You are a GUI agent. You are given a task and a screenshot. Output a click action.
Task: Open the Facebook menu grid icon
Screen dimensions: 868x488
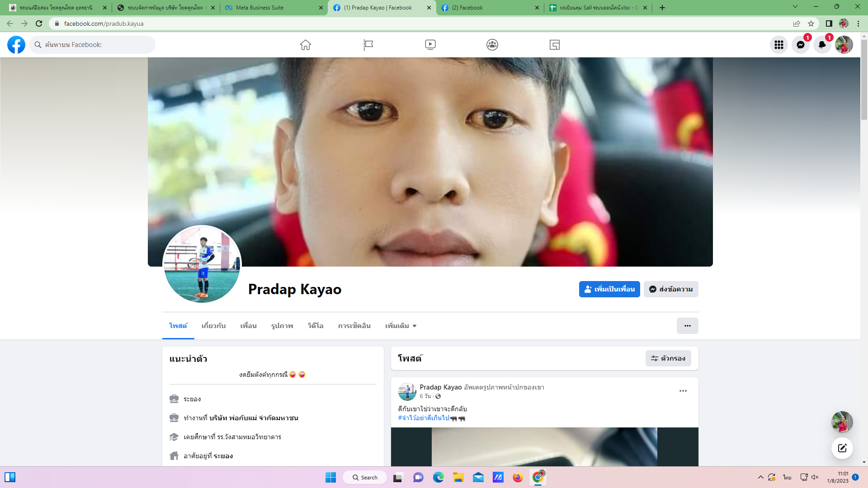(x=778, y=45)
